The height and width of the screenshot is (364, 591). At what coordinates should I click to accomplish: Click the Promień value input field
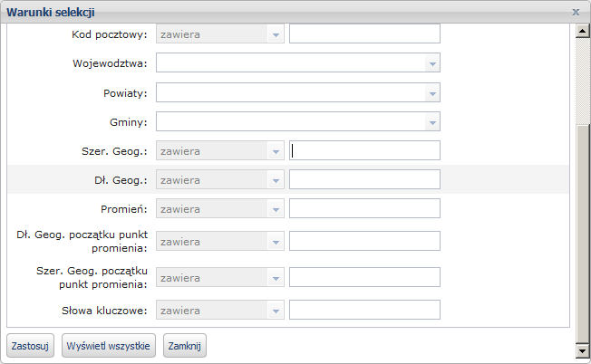coord(364,209)
